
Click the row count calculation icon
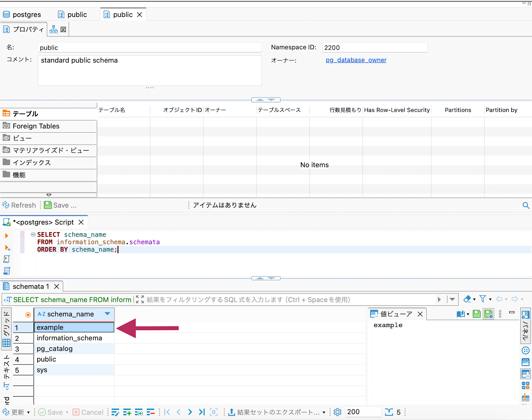point(389,412)
